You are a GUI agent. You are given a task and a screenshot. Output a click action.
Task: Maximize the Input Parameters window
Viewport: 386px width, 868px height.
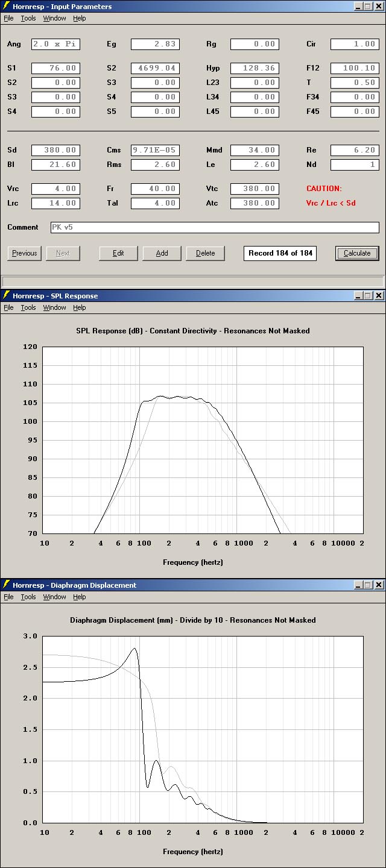(x=368, y=7)
